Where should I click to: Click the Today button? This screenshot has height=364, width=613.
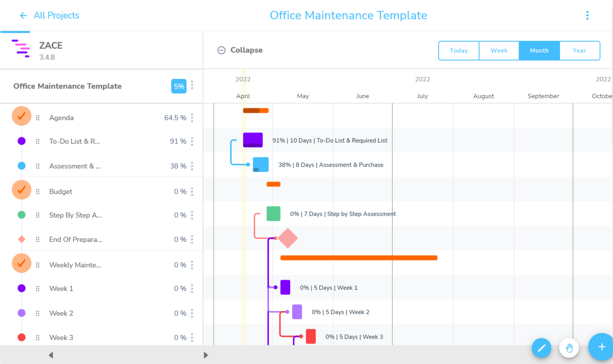pos(459,50)
